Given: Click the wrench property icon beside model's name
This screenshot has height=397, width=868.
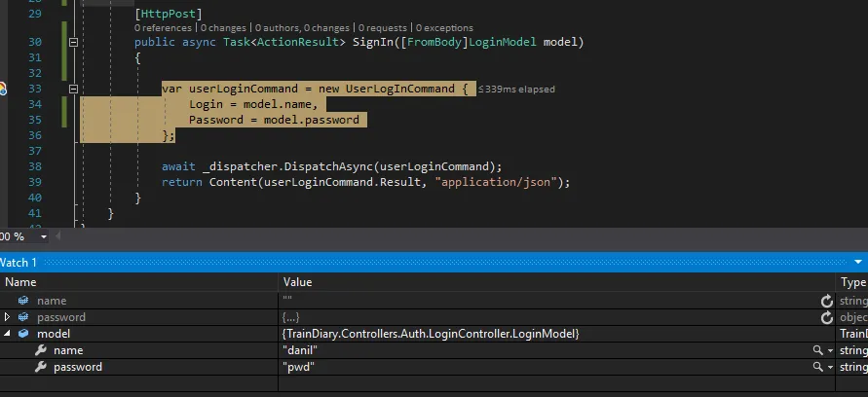Looking at the screenshot, I should [40, 350].
